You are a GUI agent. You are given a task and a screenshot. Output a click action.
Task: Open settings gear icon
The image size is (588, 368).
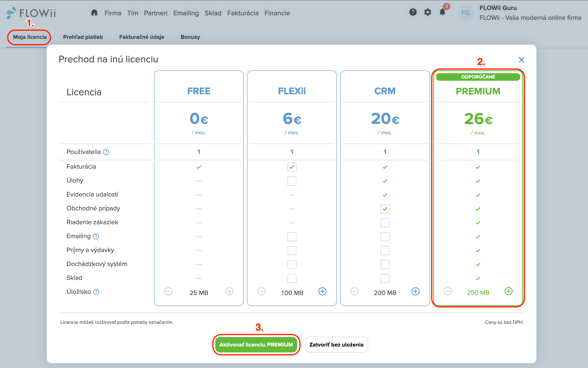pos(428,12)
